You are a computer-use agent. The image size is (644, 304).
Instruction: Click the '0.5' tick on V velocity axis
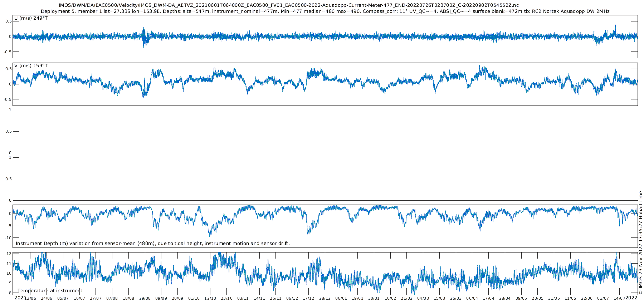[9, 69]
